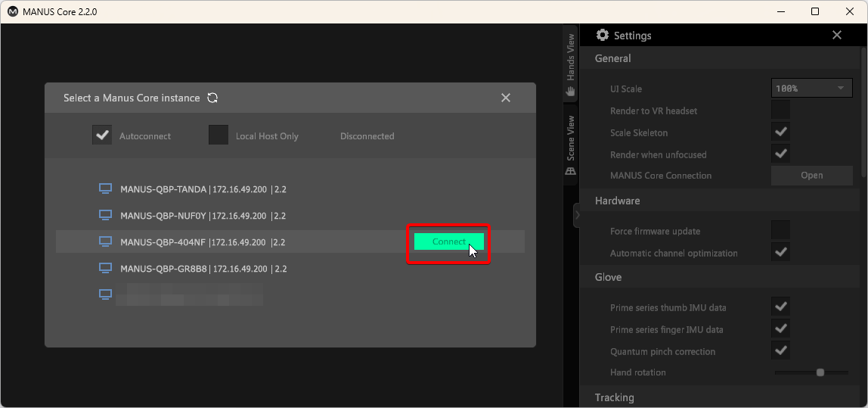Viewport: 868px width, 408px height.
Task: Close the Settings panel with X
Action: pos(836,36)
